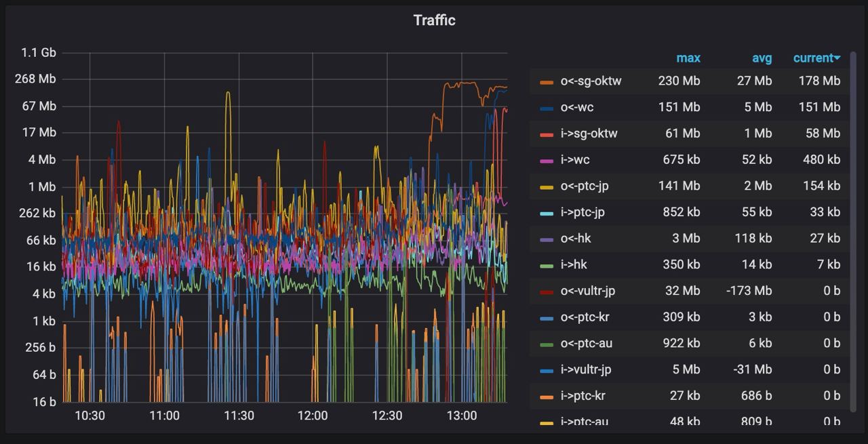868x444 pixels.
Task: Click the green color line for i->hk
Action: click(x=547, y=266)
